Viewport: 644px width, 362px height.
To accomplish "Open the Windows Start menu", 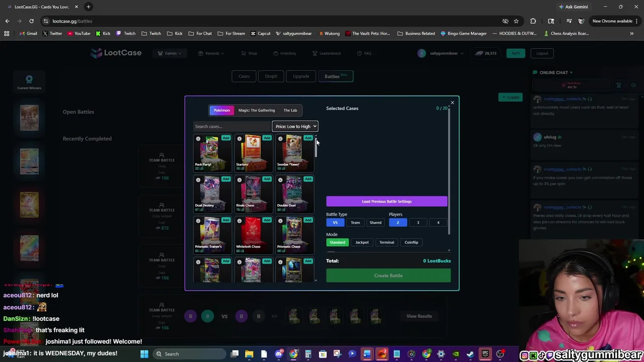I will pos(144,354).
